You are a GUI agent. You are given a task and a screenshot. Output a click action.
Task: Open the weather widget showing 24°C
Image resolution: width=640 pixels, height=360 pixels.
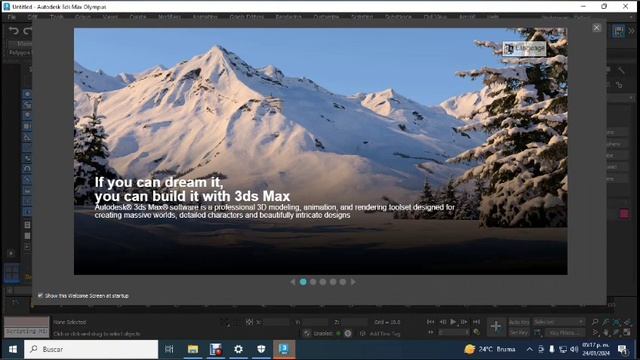pyautogui.click(x=490, y=349)
